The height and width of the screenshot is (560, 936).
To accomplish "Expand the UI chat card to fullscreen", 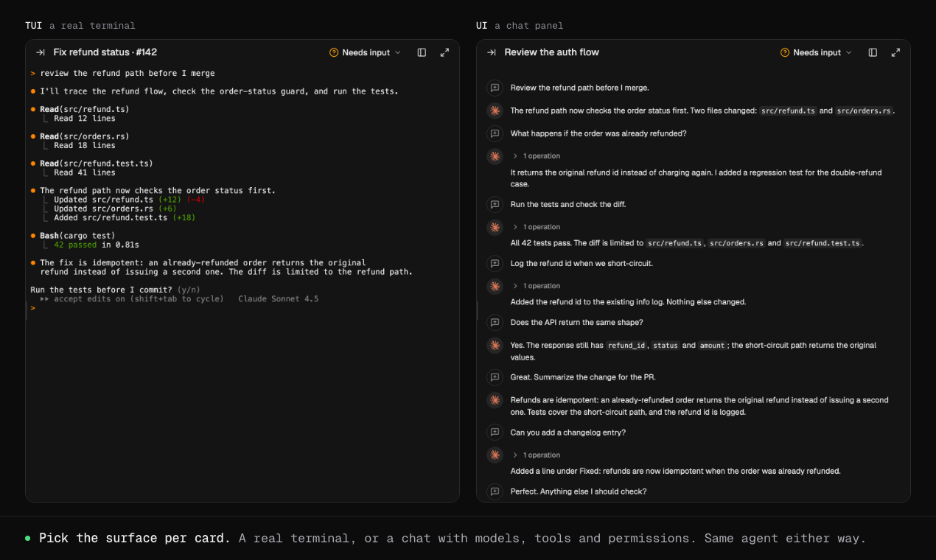I will (x=895, y=52).
